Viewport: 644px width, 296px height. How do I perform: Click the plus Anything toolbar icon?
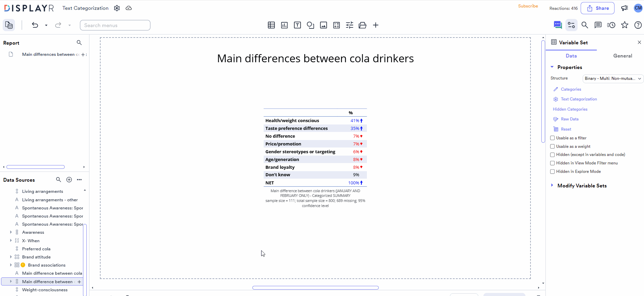pos(376,25)
